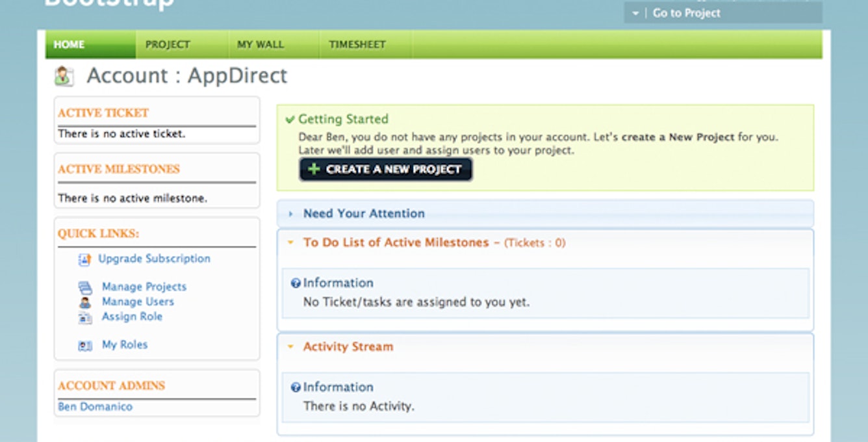
Task: Click the Assign Role icon
Action: tap(85, 317)
